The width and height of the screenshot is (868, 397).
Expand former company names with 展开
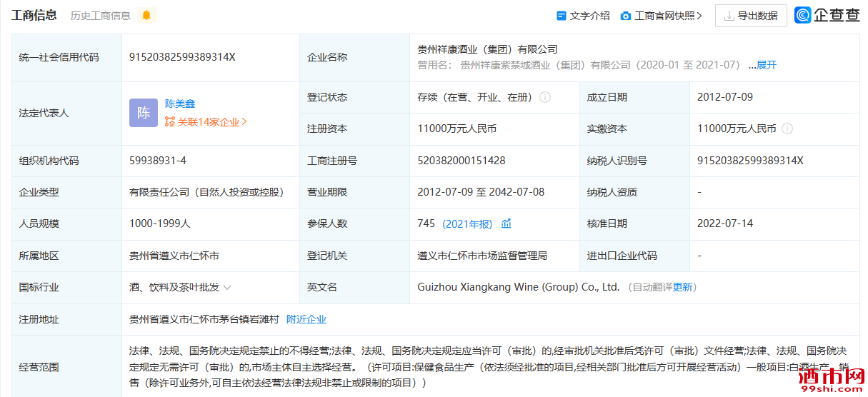click(x=766, y=65)
